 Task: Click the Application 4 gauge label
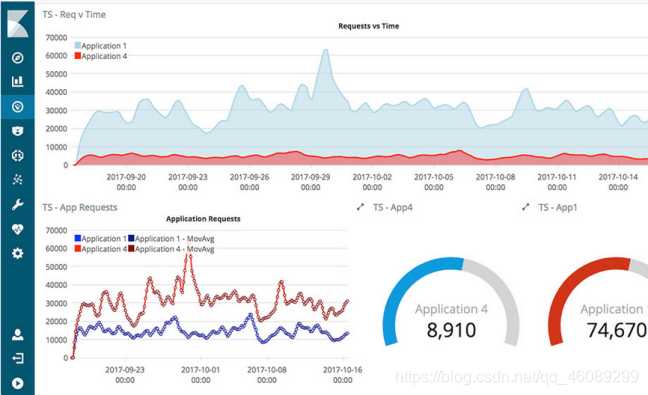451,309
